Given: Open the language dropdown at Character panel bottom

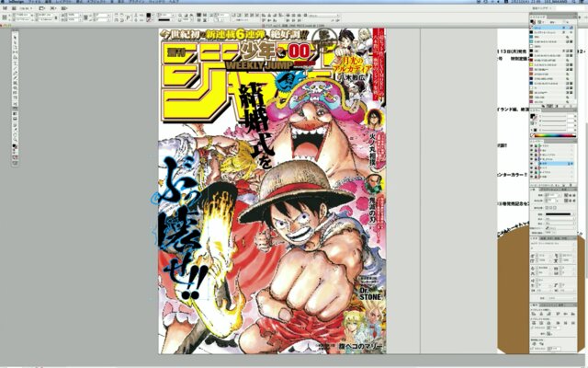Looking at the screenshot, I should point(561,298).
